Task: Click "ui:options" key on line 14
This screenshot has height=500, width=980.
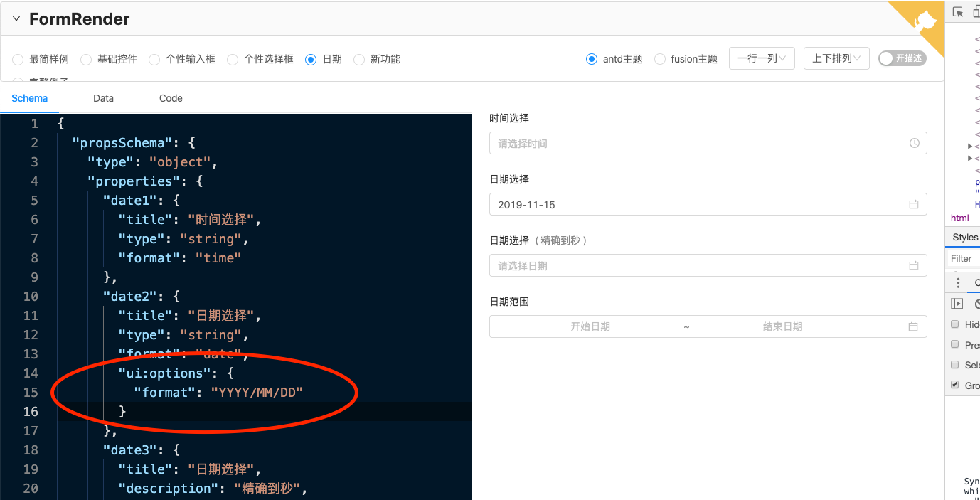Action: (164, 373)
